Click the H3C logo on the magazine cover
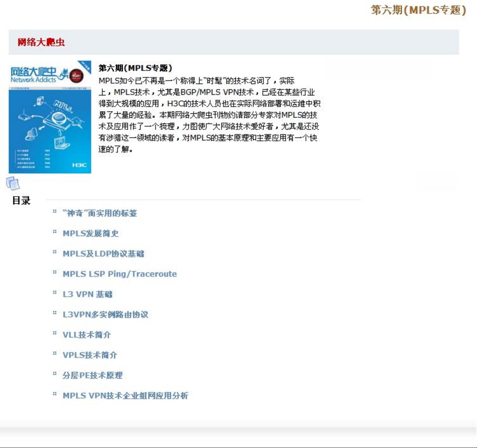 point(79,165)
